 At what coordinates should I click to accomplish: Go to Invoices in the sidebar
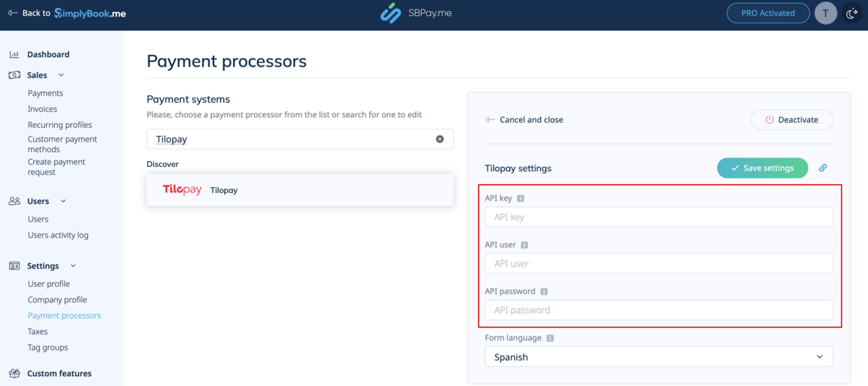pos(42,109)
